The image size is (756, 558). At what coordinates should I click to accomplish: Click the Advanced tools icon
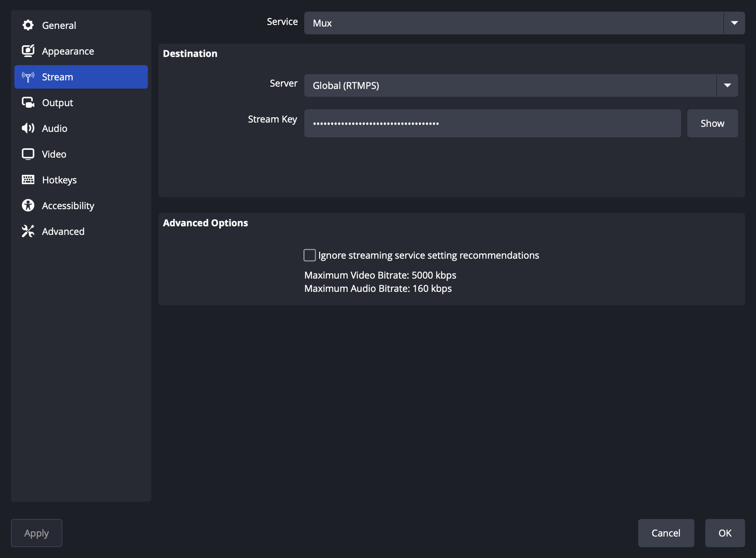pos(28,231)
